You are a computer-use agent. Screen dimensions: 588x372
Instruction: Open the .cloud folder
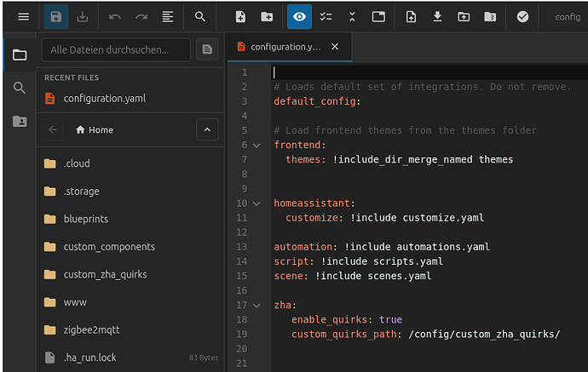130,163
